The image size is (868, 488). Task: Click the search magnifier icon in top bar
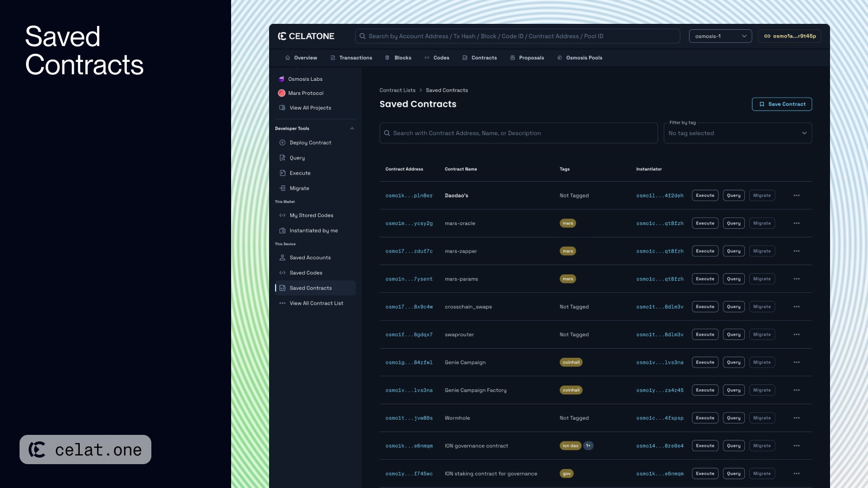click(x=362, y=36)
